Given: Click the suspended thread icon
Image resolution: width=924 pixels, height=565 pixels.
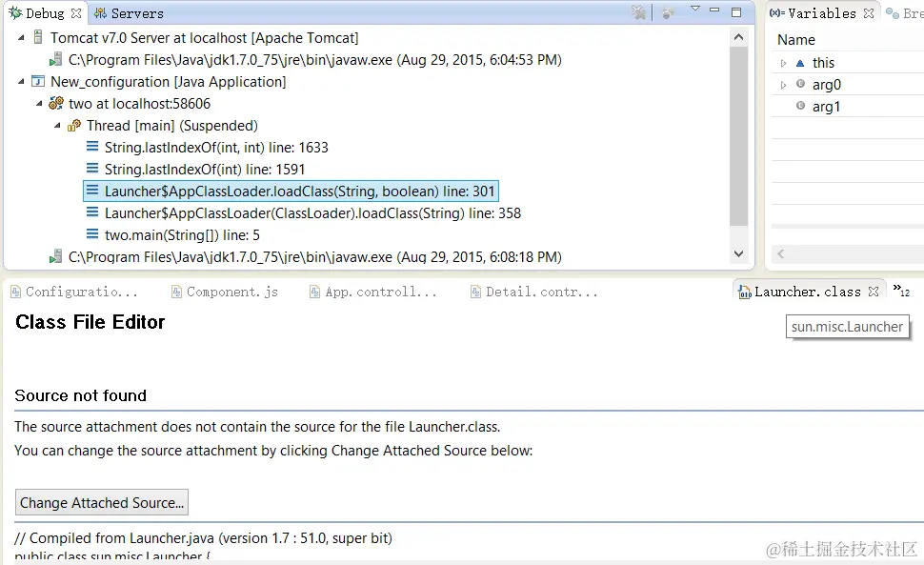Looking at the screenshot, I should click(74, 126).
